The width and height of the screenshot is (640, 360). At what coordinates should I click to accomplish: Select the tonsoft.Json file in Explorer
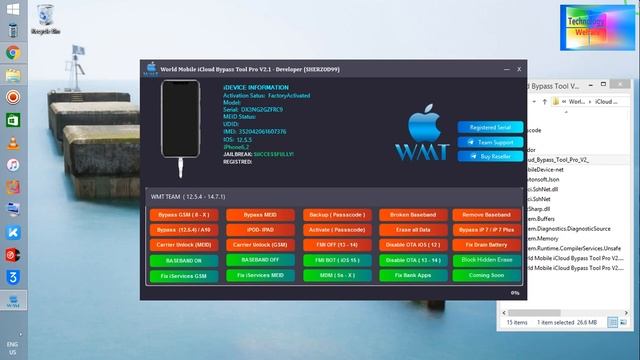543,180
